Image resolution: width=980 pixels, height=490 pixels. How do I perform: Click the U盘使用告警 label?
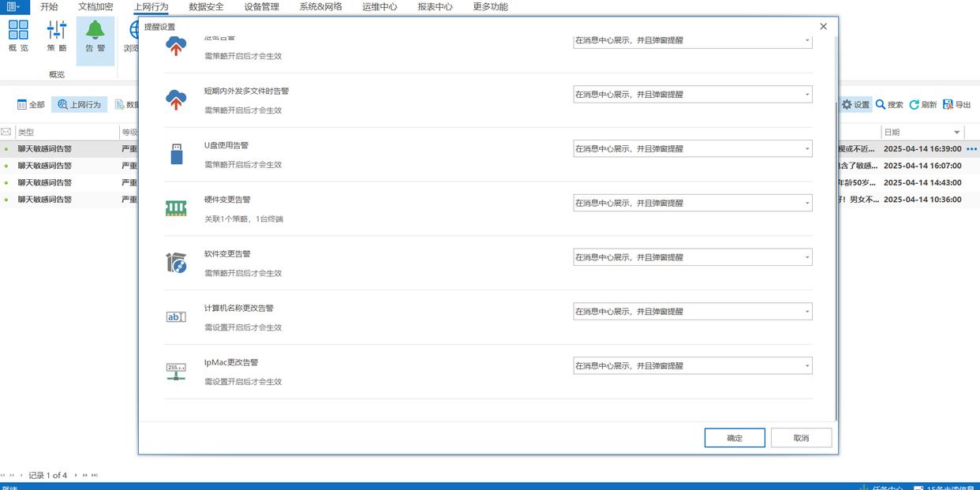(226, 145)
